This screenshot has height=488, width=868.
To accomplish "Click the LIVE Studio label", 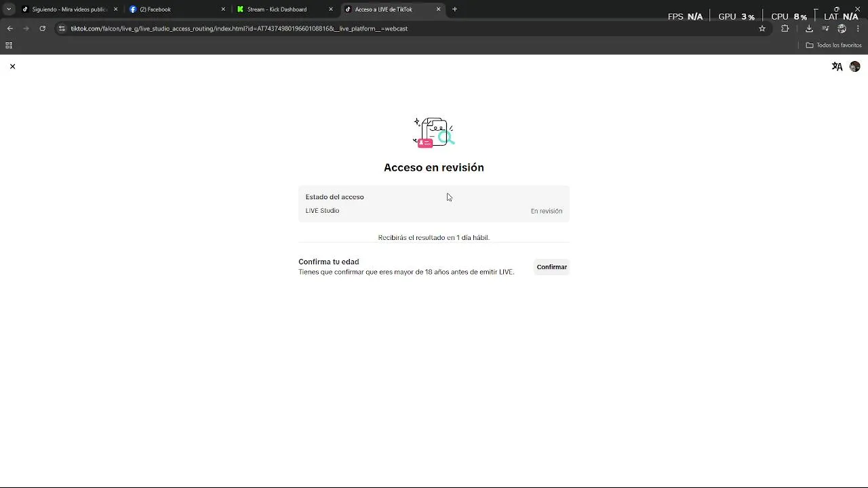I will [322, 211].
